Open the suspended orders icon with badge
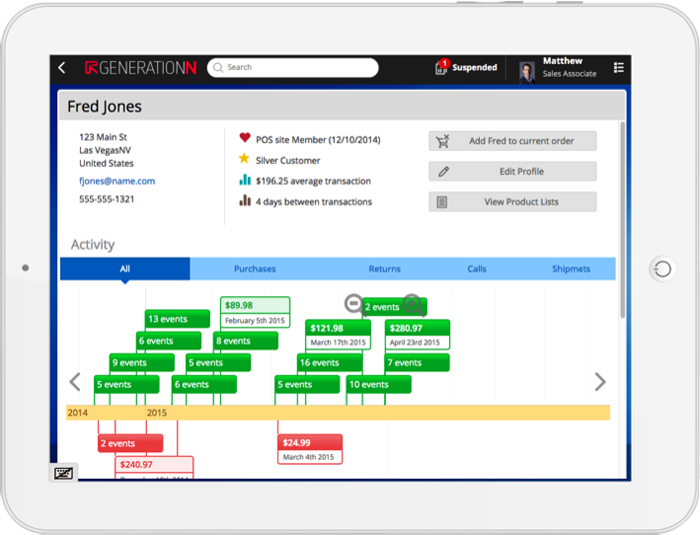 pyautogui.click(x=441, y=67)
